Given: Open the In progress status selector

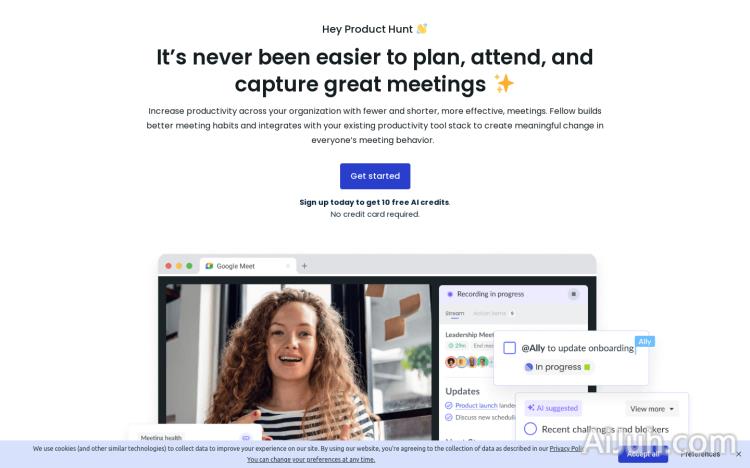Looking at the screenshot, I should point(557,367).
